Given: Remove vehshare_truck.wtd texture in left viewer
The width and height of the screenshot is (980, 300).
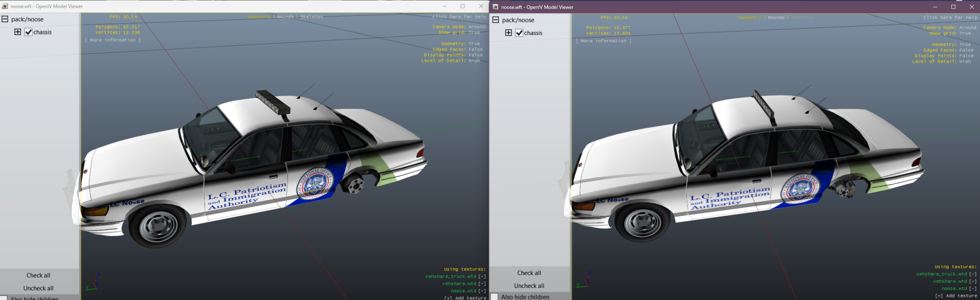Looking at the screenshot, I should pyautogui.click(x=482, y=276).
